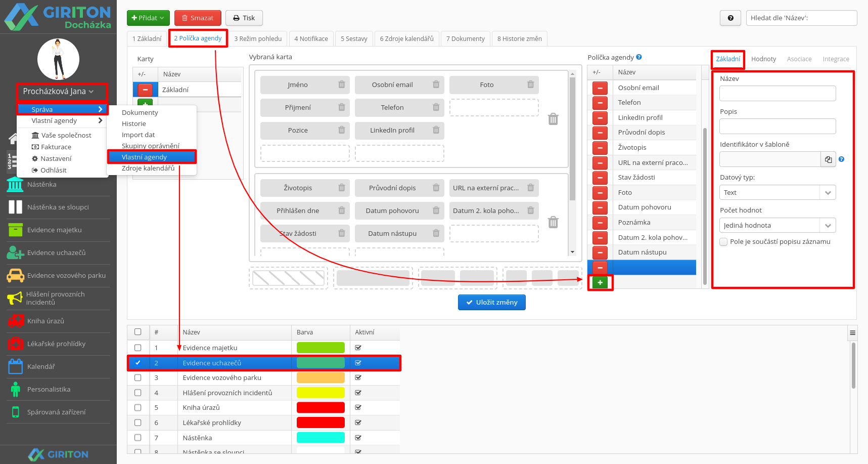Open Políčka agendy help icon
Screen dimensions: 868x464
[x=639, y=57]
